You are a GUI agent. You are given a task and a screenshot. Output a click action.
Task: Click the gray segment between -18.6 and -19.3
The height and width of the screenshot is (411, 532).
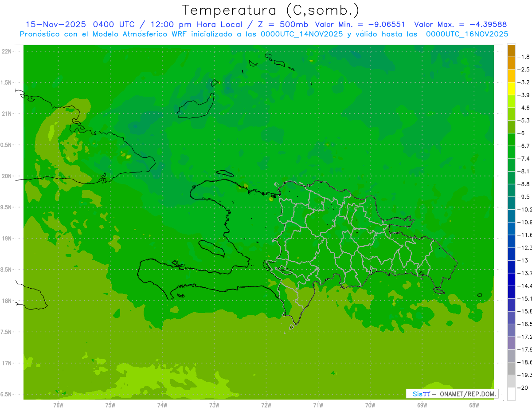click(x=511, y=368)
